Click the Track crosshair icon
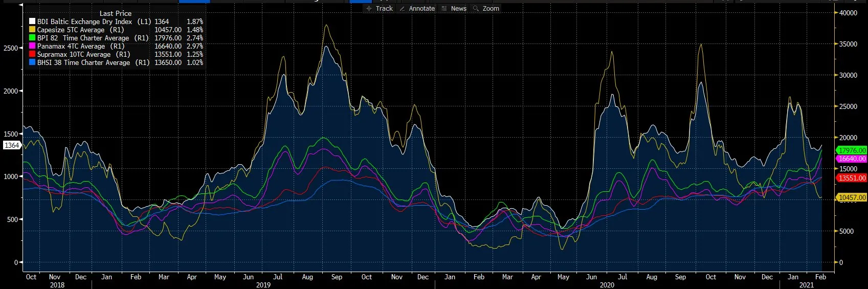Screen dimensions: 868x289 369,9
